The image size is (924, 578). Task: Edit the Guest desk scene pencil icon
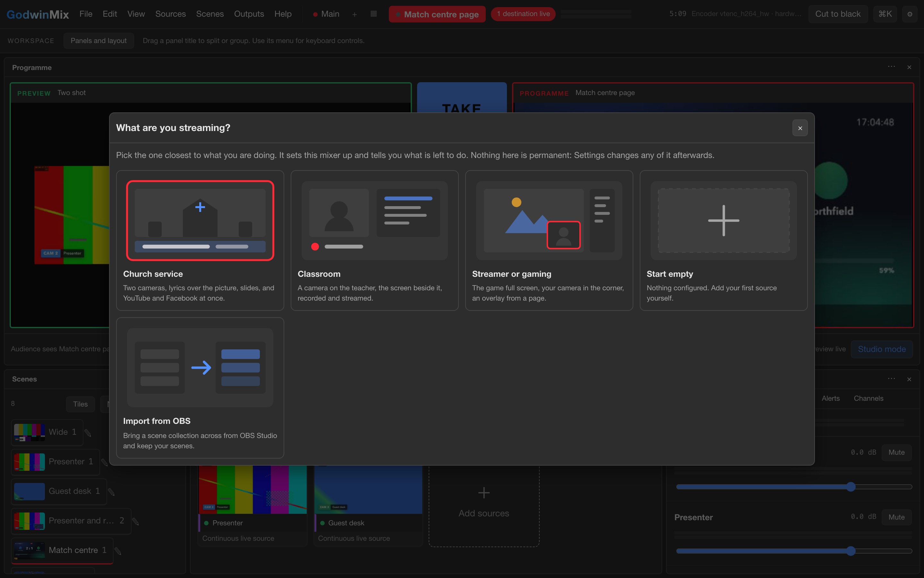click(112, 492)
